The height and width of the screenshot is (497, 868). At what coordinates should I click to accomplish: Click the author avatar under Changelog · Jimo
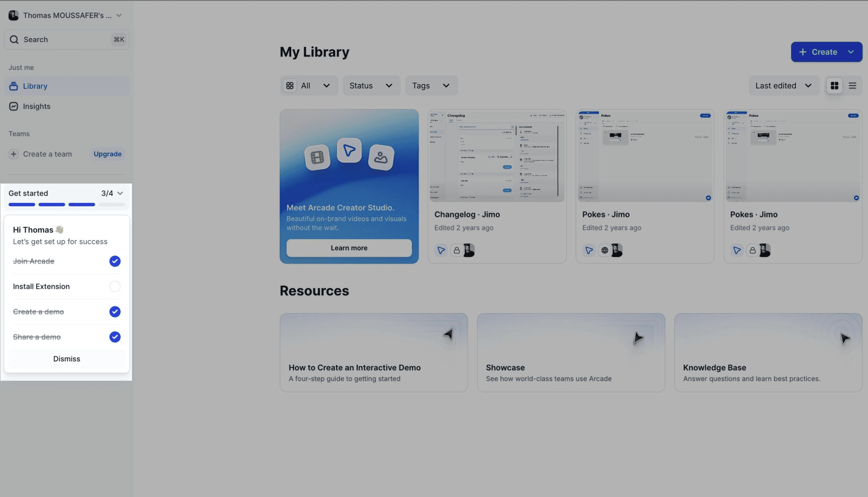pyautogui.click(x=469, y=251)
